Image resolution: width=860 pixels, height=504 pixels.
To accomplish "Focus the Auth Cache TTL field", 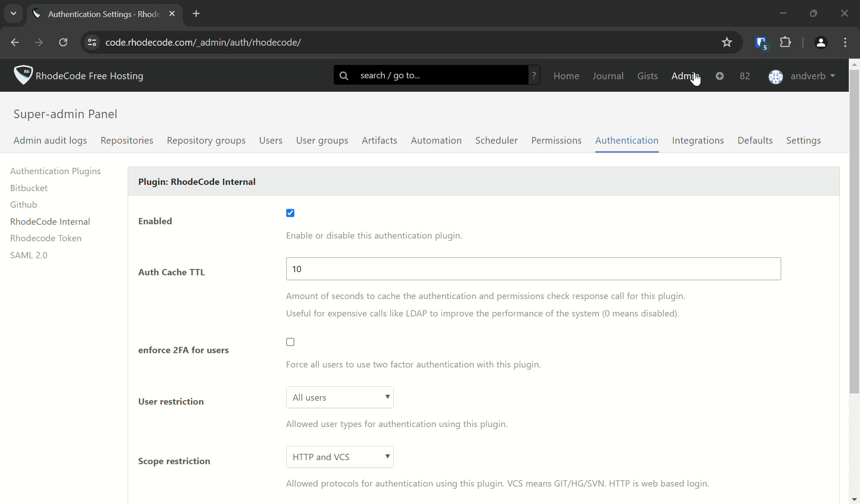I will point(533,269).
